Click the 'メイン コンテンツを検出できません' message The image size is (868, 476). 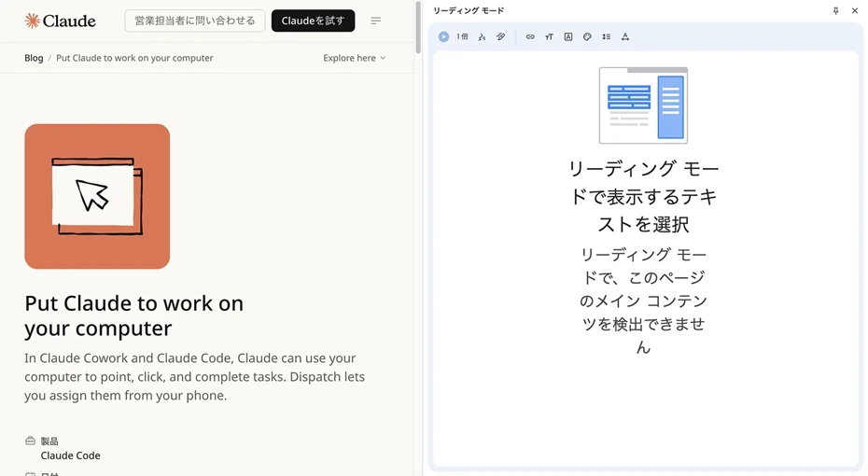coord(643,301)
